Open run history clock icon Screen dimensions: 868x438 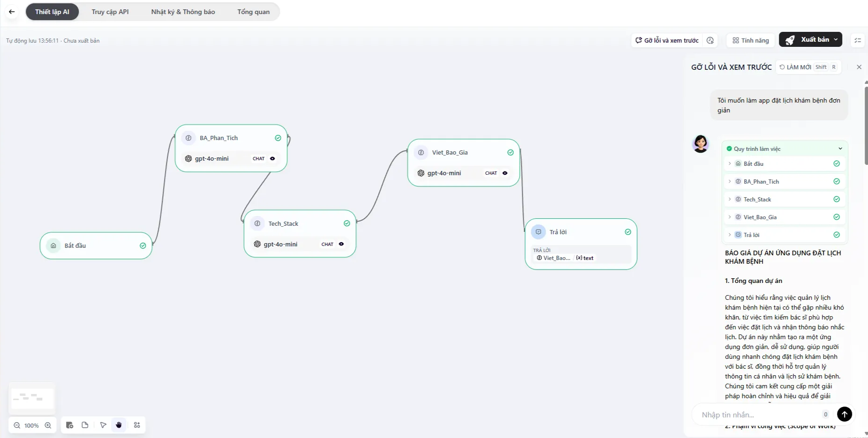pyautogui.click(x=710, y=40)
